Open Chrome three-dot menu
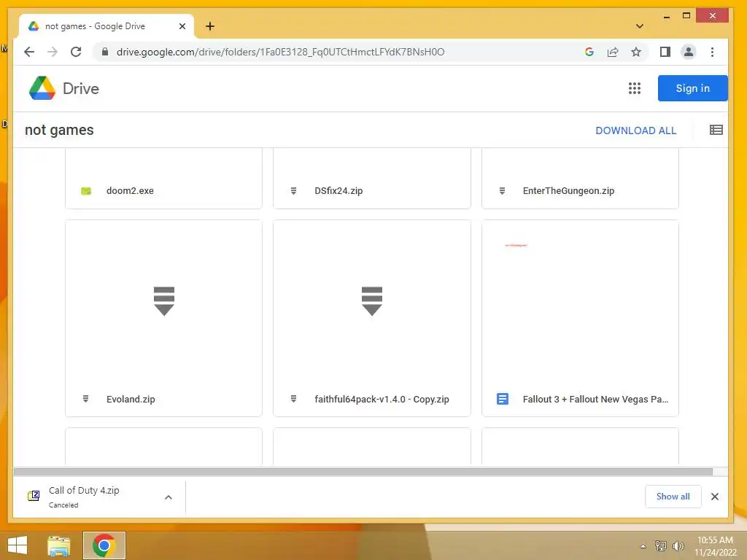The height and width of the screenshot is (560, 747). 712,52
